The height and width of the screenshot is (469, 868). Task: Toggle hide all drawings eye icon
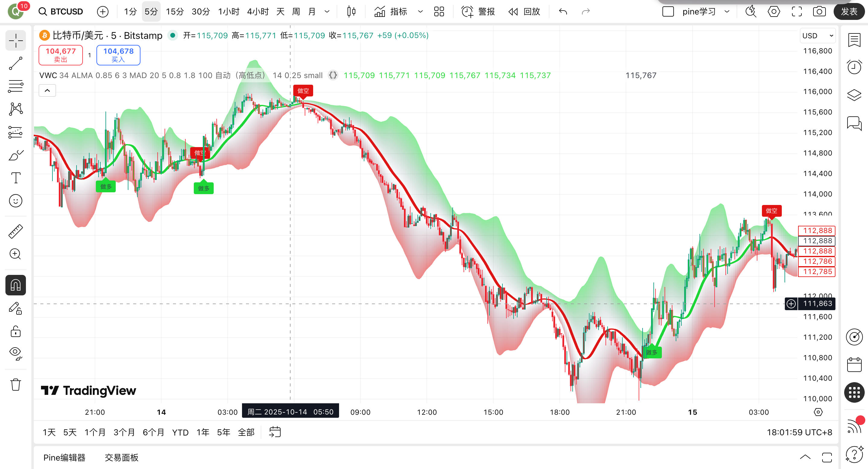(x=15, y=353)
